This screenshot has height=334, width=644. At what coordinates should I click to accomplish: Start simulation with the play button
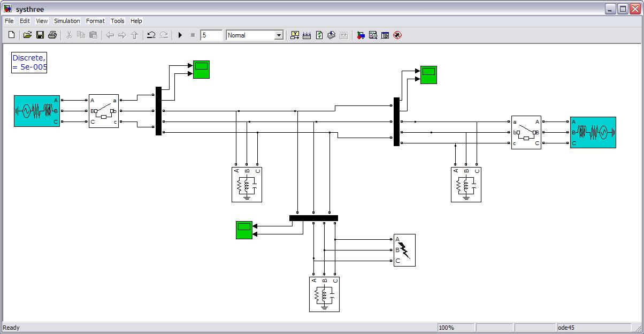point(180,35)
